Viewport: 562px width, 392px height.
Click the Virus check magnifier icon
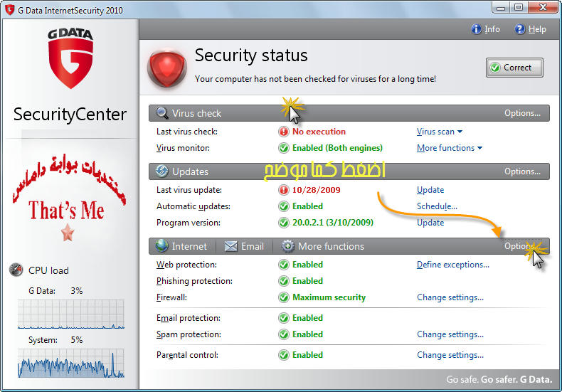[x=162, y=113]
